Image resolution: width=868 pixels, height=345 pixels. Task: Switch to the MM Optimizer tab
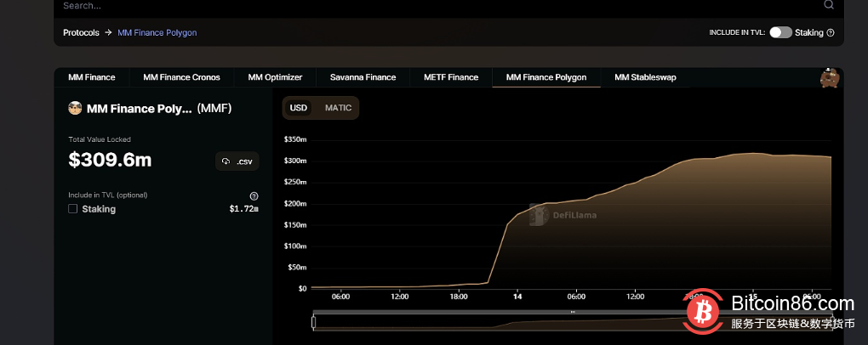[275, 77]
